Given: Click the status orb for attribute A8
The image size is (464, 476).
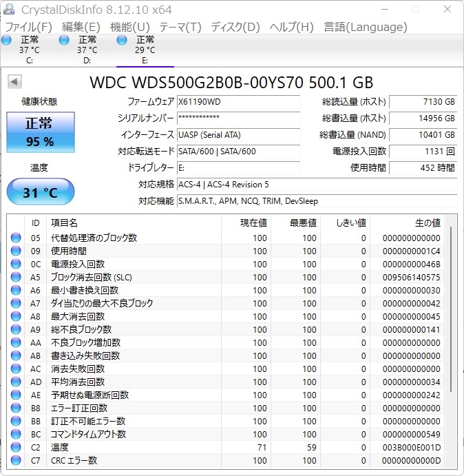Looking at the screenshot, I should (16, 316).
